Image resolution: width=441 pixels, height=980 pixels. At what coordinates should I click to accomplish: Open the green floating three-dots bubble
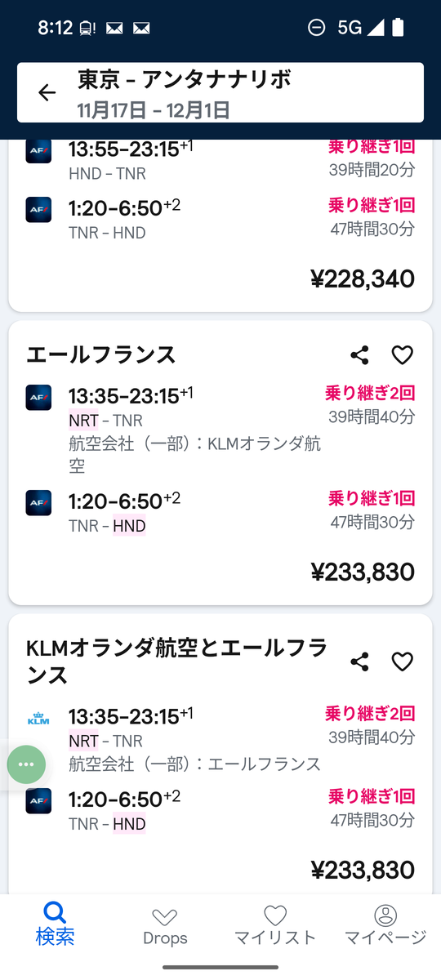click(26, 764)
